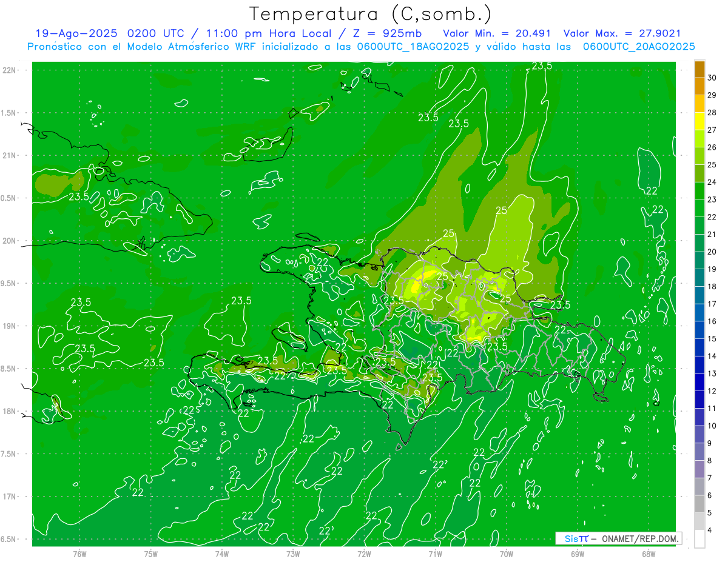Click the '19N' latitude axis label
The width and height of the screenshot is (728, 562).
10,326
